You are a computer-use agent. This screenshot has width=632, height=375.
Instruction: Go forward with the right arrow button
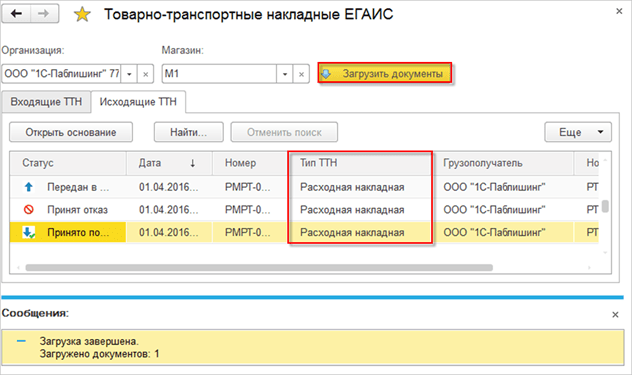(x=44, y=14)
